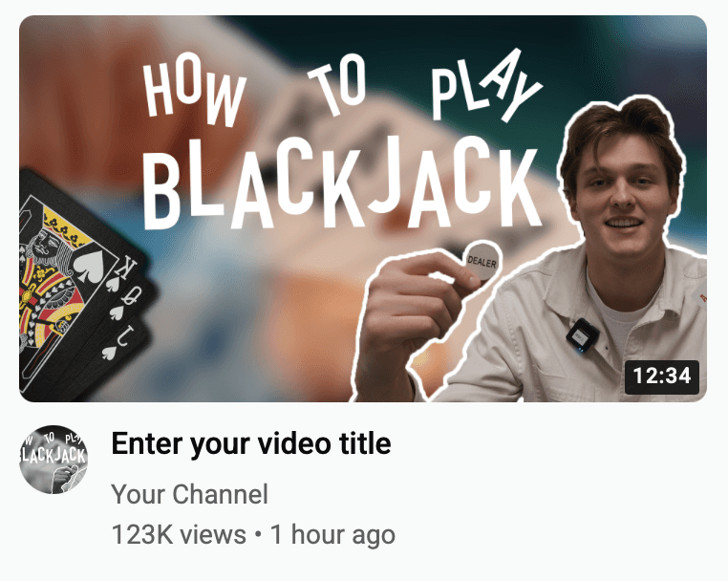
Task: Click the word HOW in thumbnail
Action: point(194,95)
